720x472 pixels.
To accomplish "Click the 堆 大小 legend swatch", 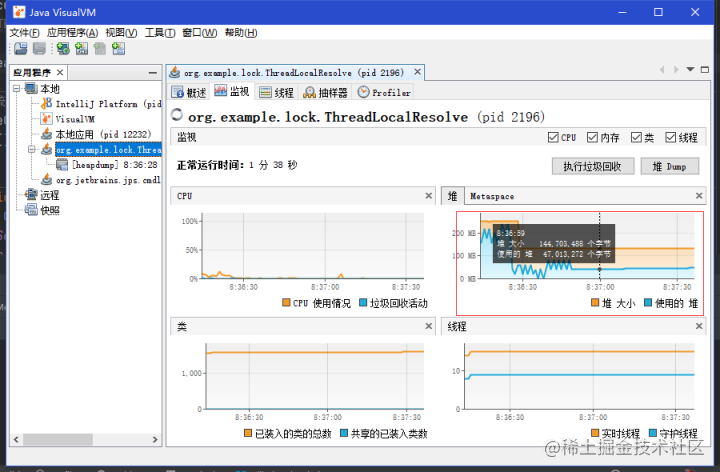I will [x=595, y=302].
